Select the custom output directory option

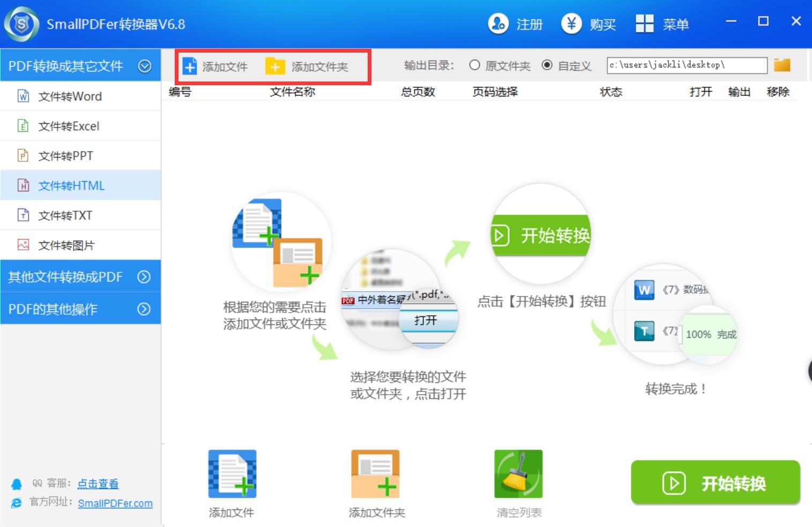[x=547, y=65]
